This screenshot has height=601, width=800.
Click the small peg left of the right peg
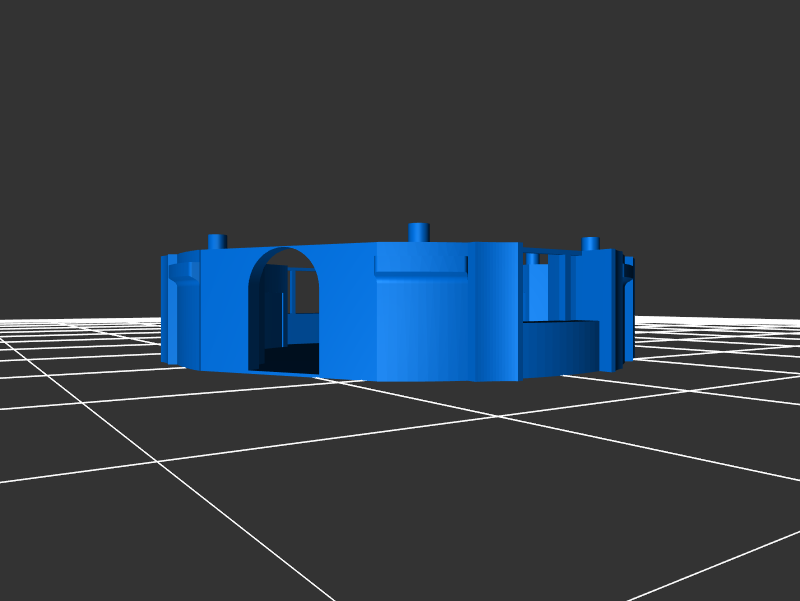tap(532, 258)
